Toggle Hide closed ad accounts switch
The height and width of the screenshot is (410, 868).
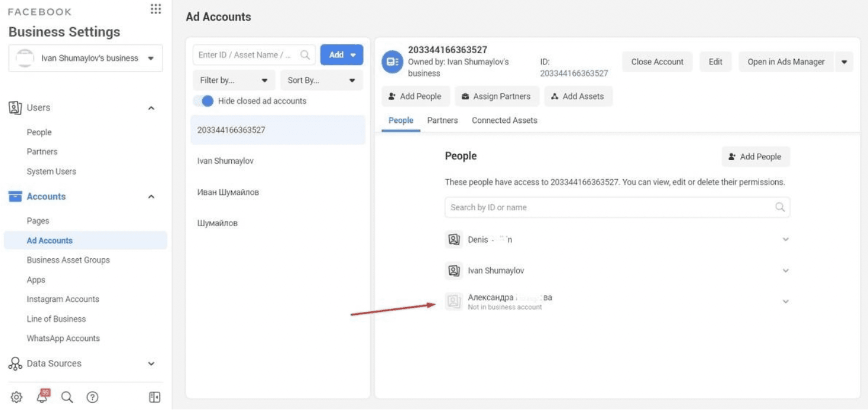pyautogui.click(x=203, y=101)
